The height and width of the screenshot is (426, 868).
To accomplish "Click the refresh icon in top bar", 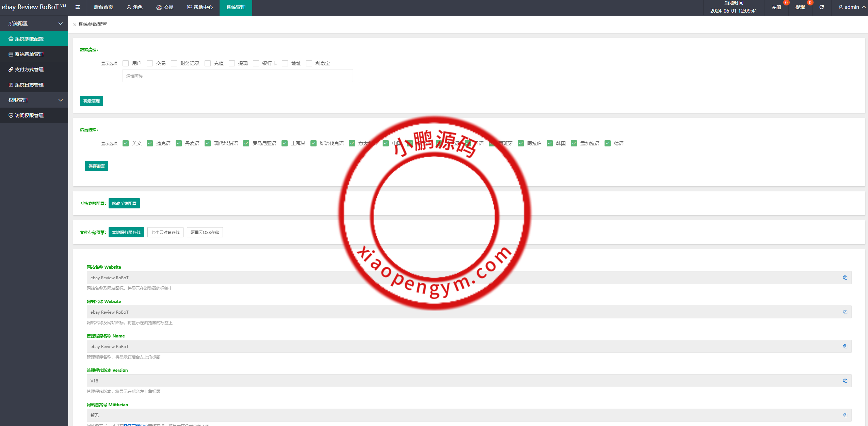I will pyautogui.click(x=821, y=7).
